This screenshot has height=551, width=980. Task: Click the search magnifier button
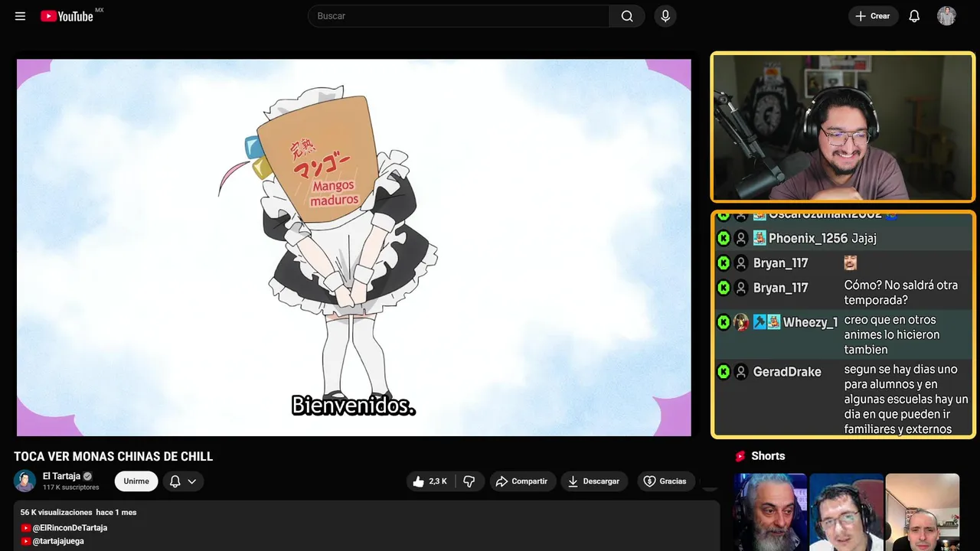pos(627,16)
